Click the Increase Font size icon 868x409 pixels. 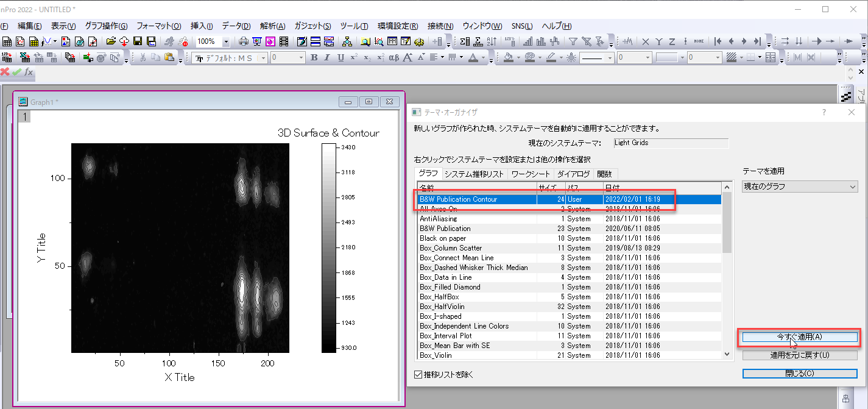point(408,57)
